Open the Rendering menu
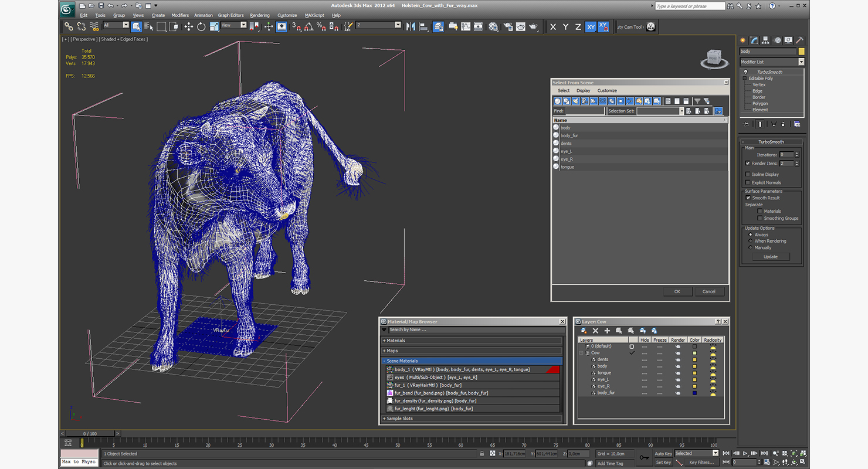This screenshot has width=868, height=469. coord(260,15)
